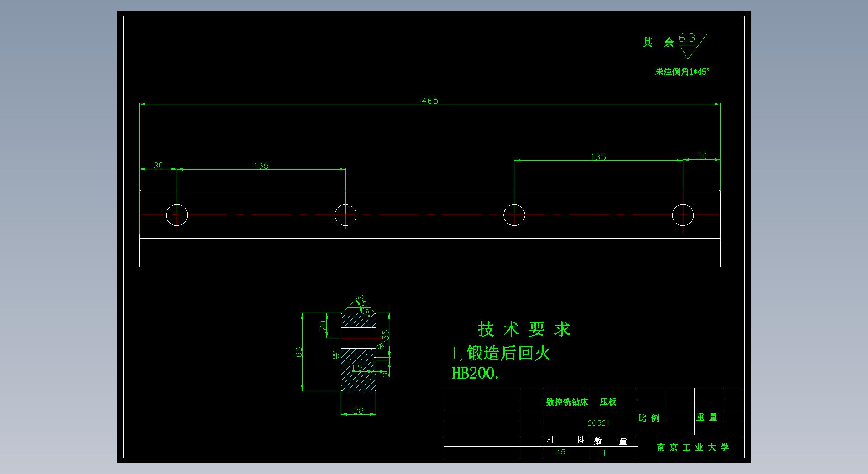Click the hardness text "HB200."
Screen dimensions: 868x474
coord(476,373)
